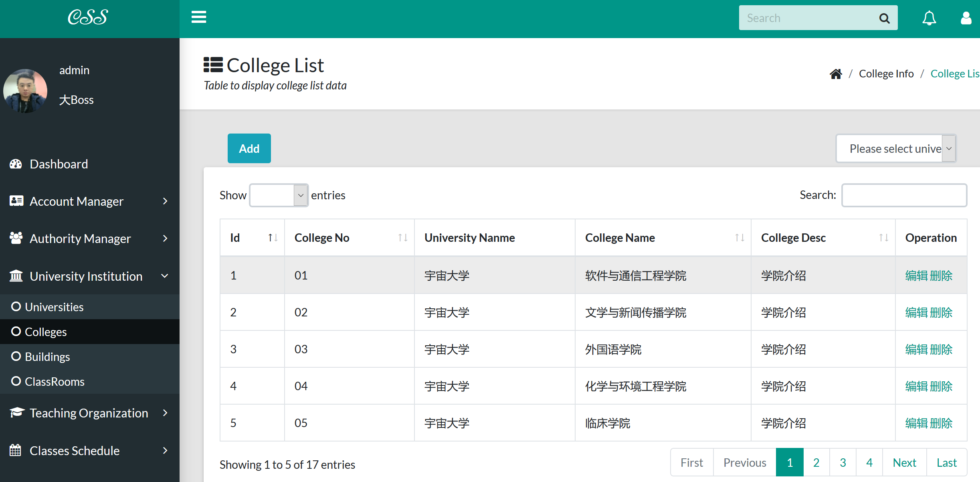Click College List breadcrumb link
This screenshot has height=482, width=980.
[955, 74]
